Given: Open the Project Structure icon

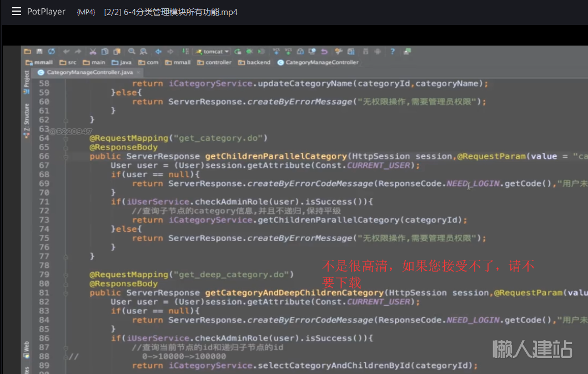Looking at the screenshot, I should coord(351,52).
